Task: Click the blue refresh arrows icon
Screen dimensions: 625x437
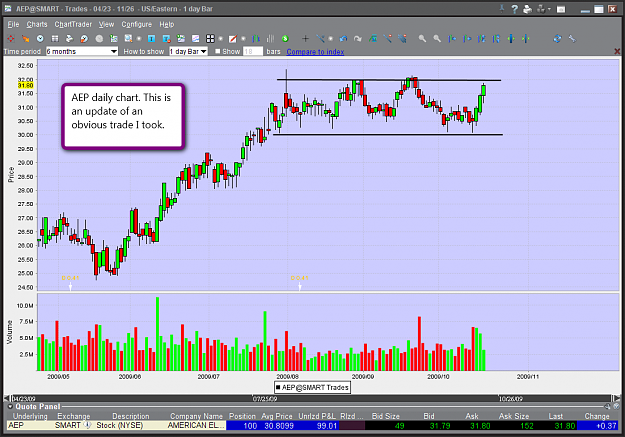Action: pos(557,39)
